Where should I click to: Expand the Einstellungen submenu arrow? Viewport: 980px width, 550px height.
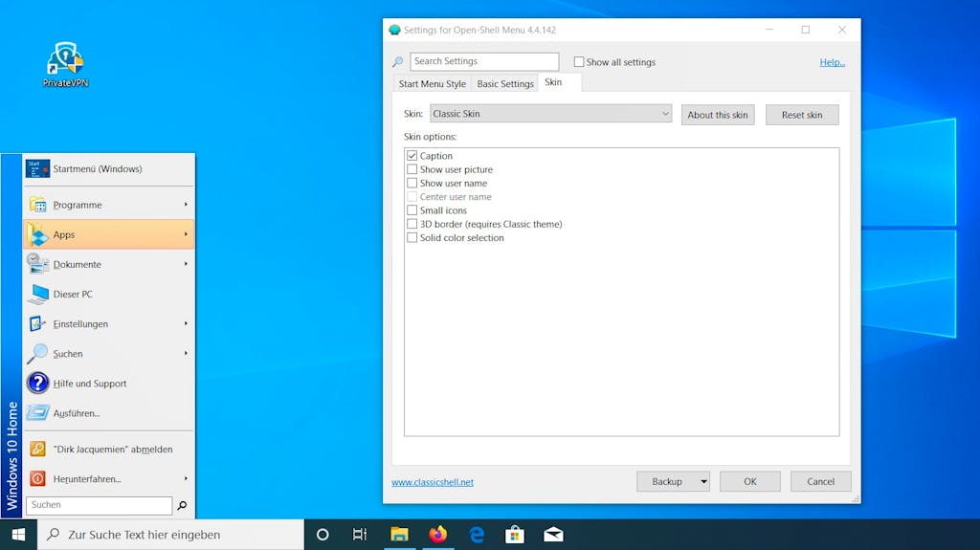coord(186,323)
